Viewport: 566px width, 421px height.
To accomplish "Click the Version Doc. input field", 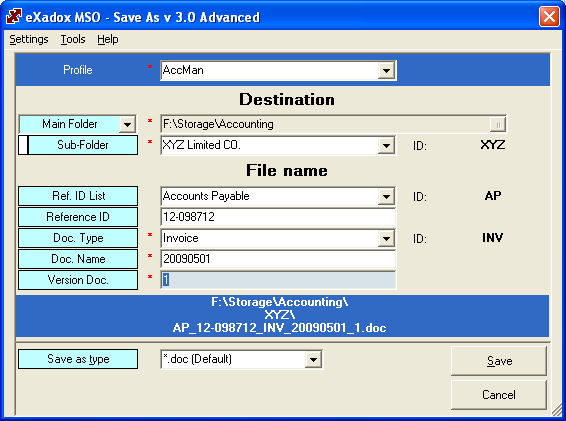I will point(278,280).
